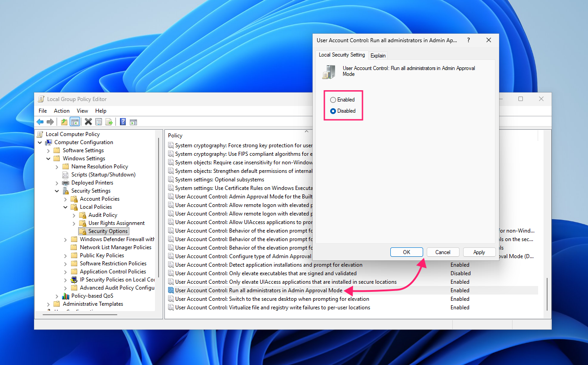Expand the Name Resolution Policy node
The image size is (588, 365).
tap(57, 167)
